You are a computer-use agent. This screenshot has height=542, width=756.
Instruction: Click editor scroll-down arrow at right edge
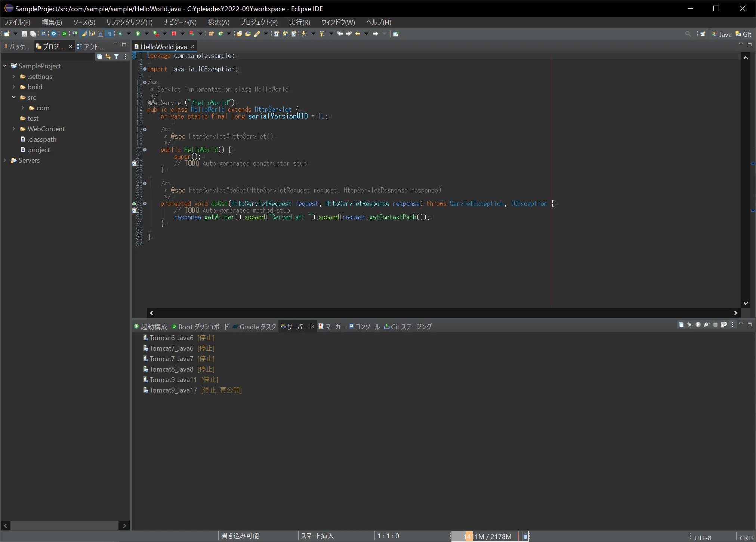click(746, 303)
